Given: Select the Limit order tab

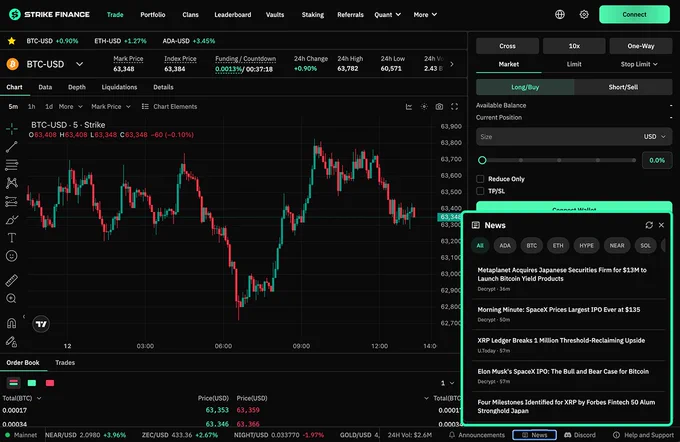Looking at the screenshot, I should (574, 64).
